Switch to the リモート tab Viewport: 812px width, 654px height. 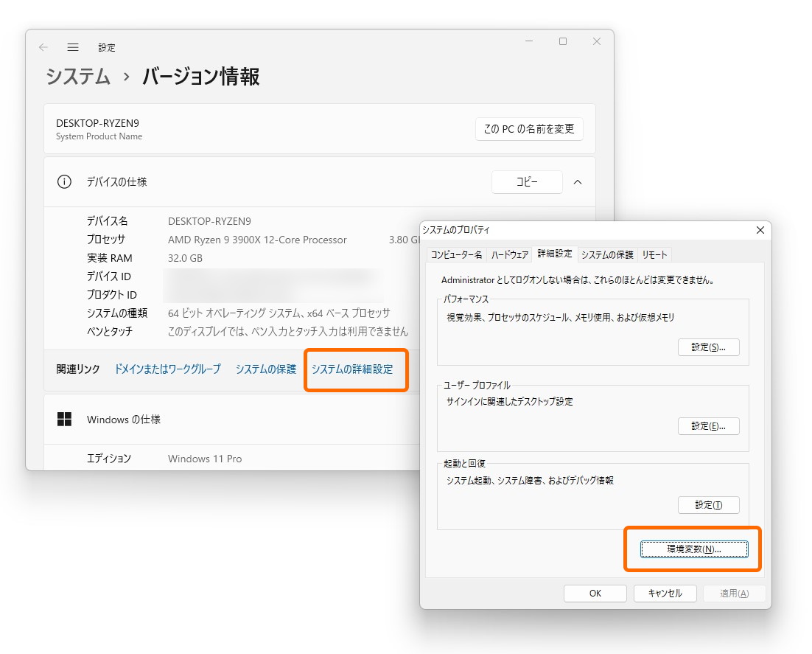656,254
